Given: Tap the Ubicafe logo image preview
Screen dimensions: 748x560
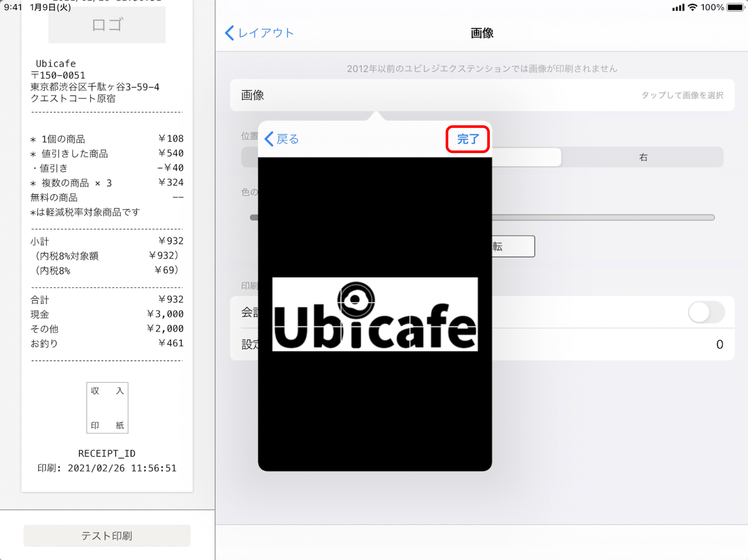Looking at the screenshot, I should coord(375,314).
